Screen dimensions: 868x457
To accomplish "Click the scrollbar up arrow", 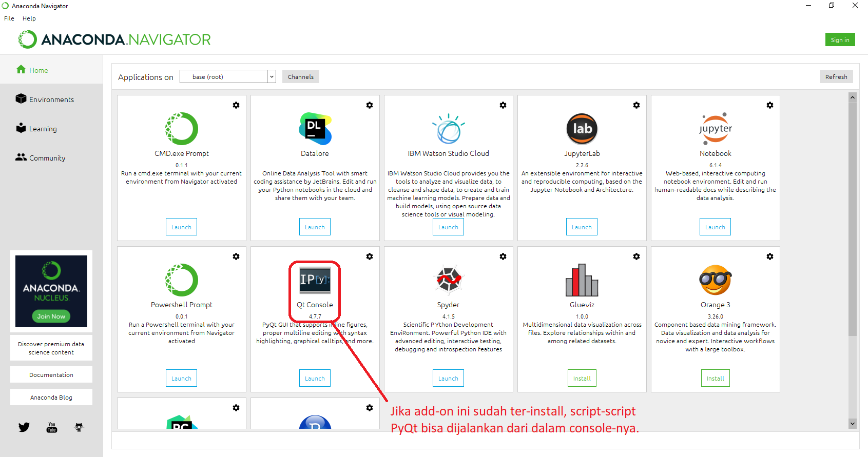I will click(853, 97).
